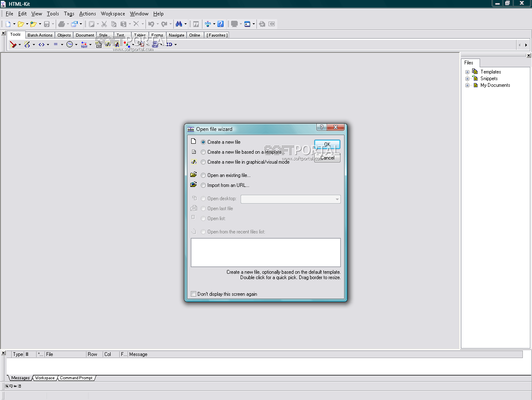Viewport: 532px width, 400px height.
Task: Expand the Templates tree node
Action: pyautogui.click(x=467, y=72)
